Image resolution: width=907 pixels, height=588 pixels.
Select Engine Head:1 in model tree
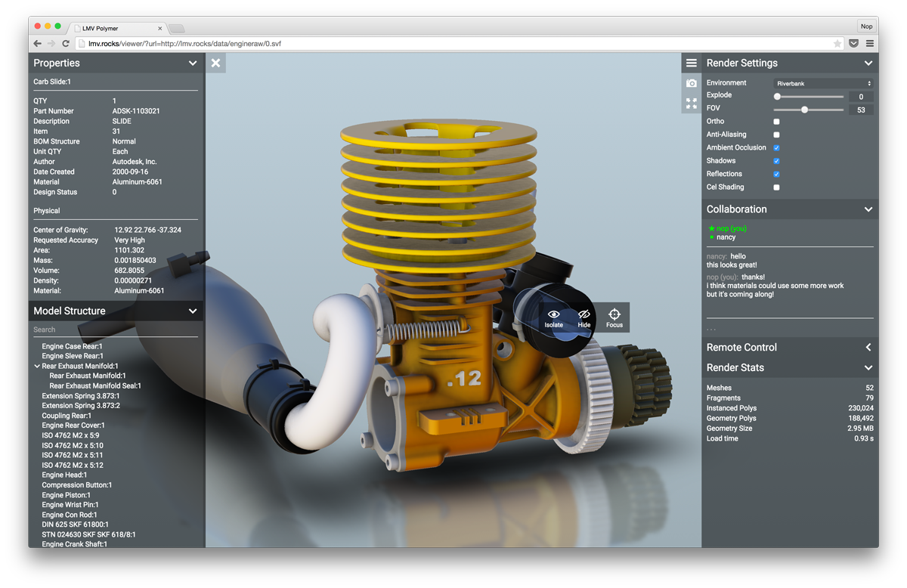64,475
